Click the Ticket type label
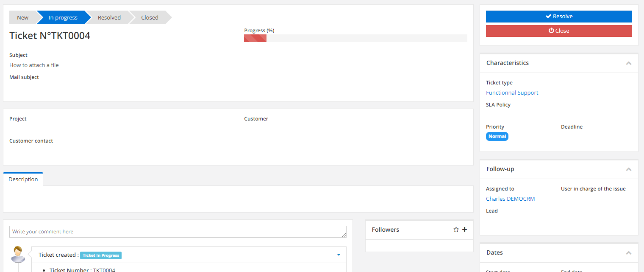This screenshot has width=644, height=272. (x=499, y=83)
